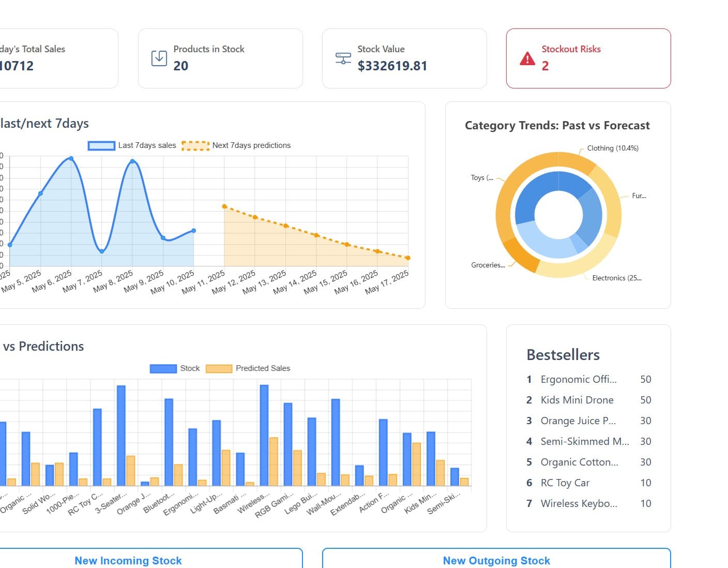Viewport: 728px width, 568px height.
Task: Click the New Outgoing Stock button
Action: tap(496, 560)
